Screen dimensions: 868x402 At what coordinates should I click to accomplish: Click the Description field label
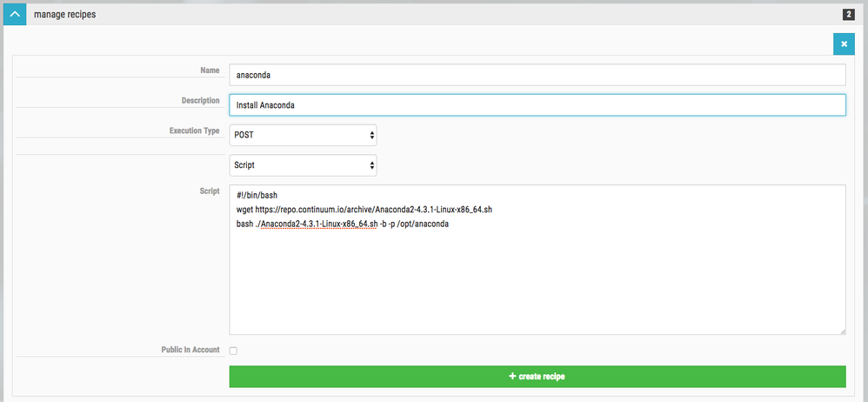(x=200, y=100)
